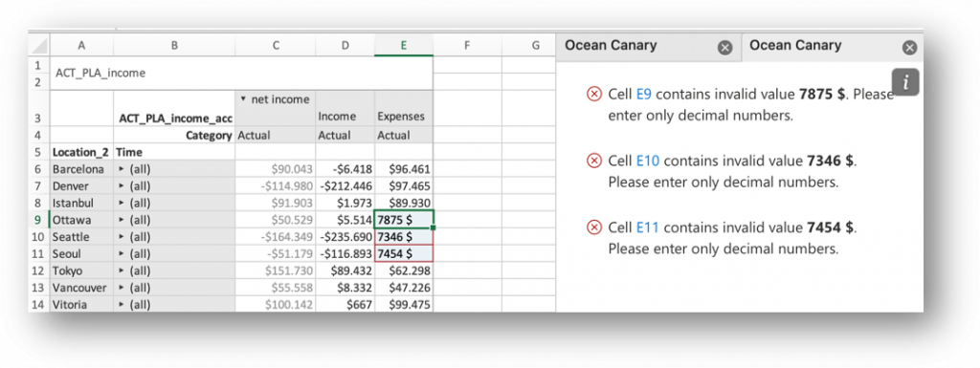Select column E header
Viewport: 980px width, 368px height.
click(x=404, y=45)
